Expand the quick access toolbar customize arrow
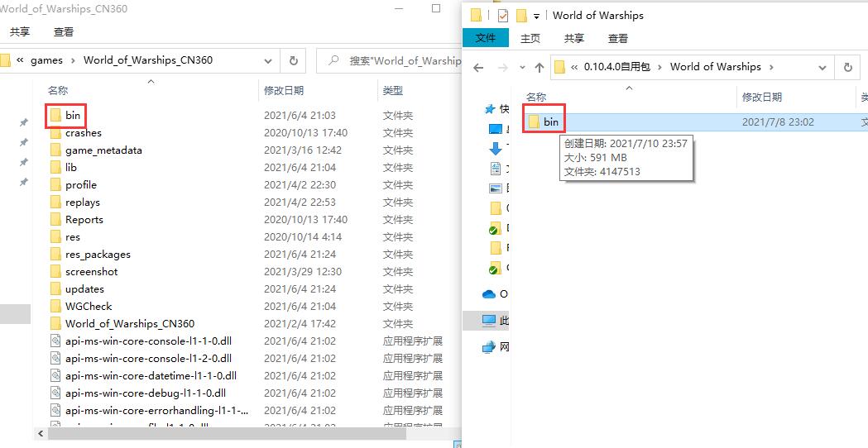The width and height of the screenshot is (868, 448). (536, 16)
